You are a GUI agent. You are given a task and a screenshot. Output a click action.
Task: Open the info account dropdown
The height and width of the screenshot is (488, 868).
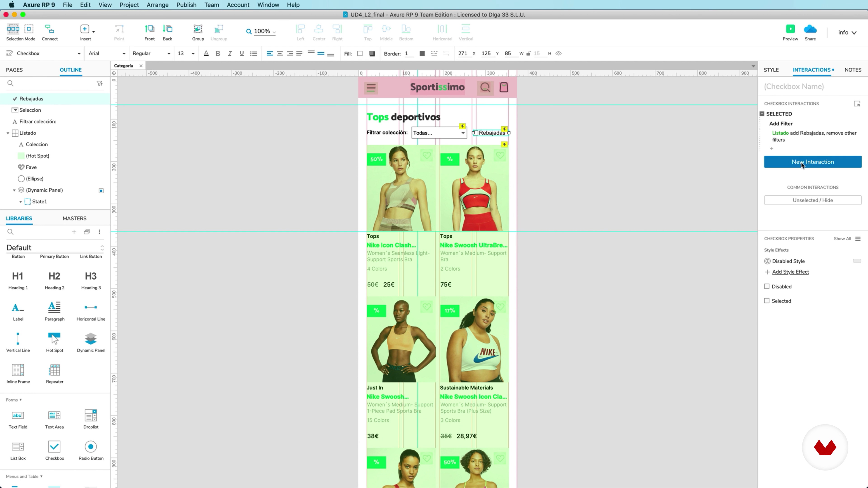coord(847,33)
